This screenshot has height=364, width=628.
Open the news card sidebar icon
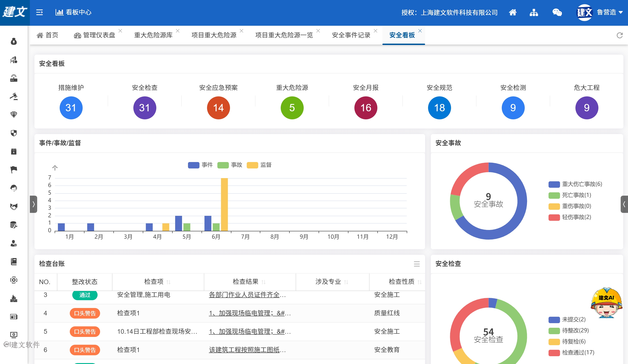[x=14, y=317]
